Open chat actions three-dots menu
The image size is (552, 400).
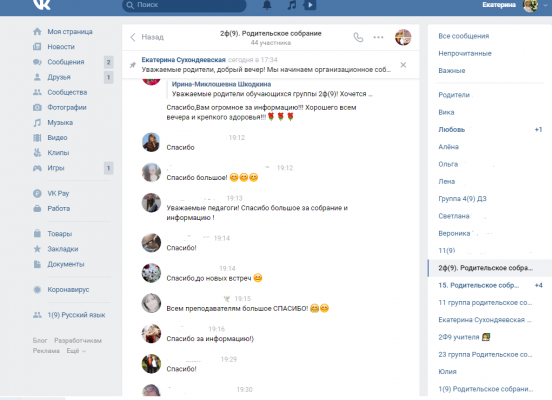coord(378,37)
